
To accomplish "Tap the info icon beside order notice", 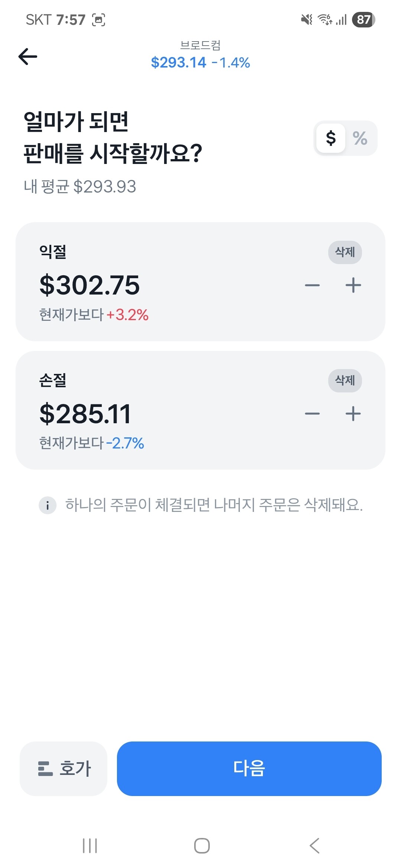I will pyautogui.click(x=48, y=505).
